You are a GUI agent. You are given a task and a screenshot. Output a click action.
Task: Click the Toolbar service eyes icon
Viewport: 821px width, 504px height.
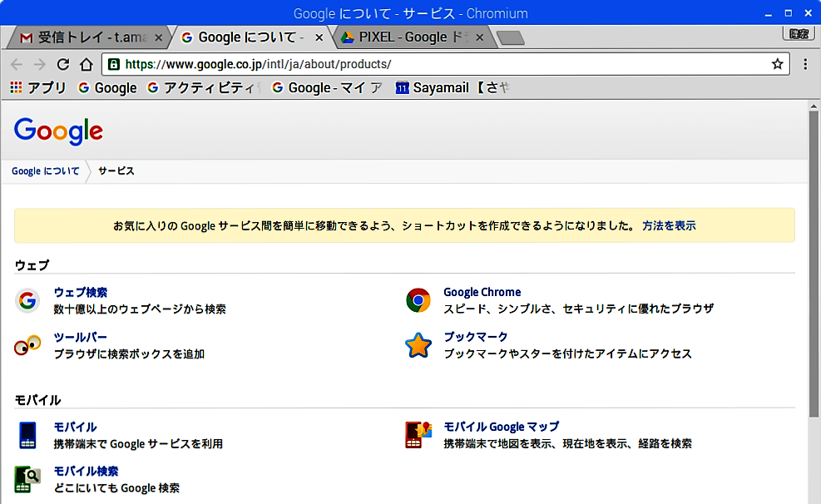click(x=27, y=345)
